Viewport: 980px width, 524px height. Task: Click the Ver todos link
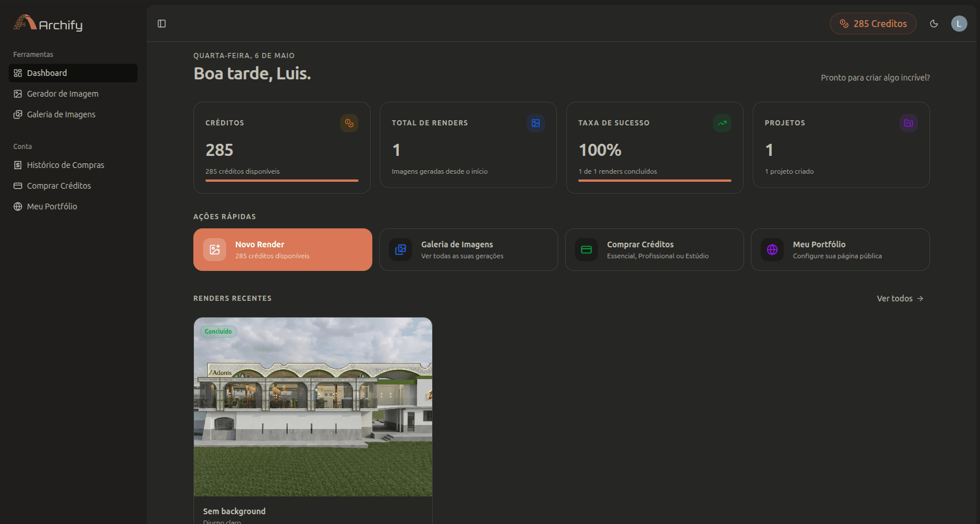pyautogui.click(x=900, y=299)
